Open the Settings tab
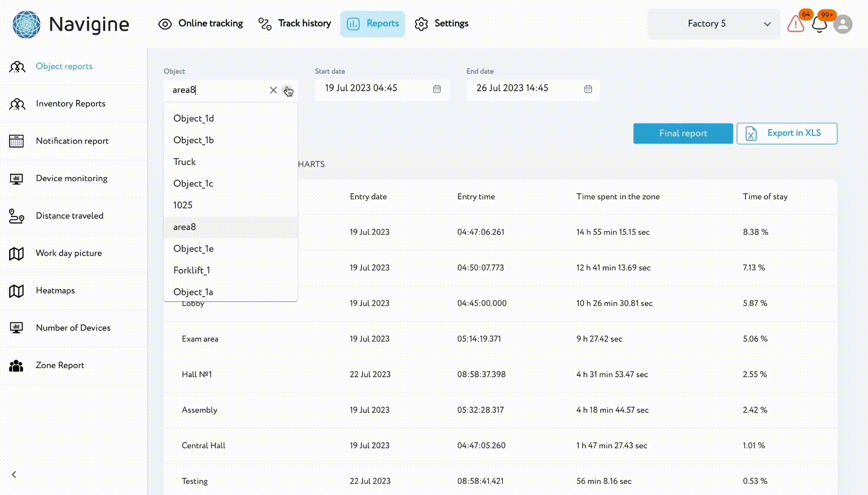This screenshot has height=495, width=868. click(441, 24)
